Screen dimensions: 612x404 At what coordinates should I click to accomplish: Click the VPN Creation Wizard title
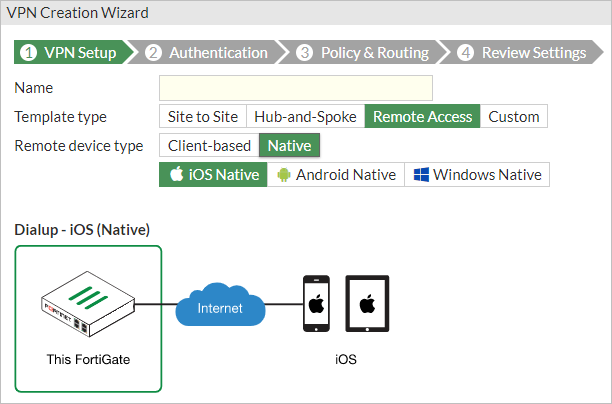pyautogui.click(x=78, y=13)
